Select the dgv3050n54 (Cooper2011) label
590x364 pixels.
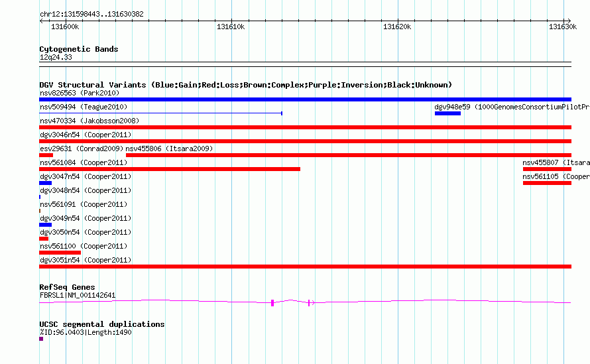[86, 232]
